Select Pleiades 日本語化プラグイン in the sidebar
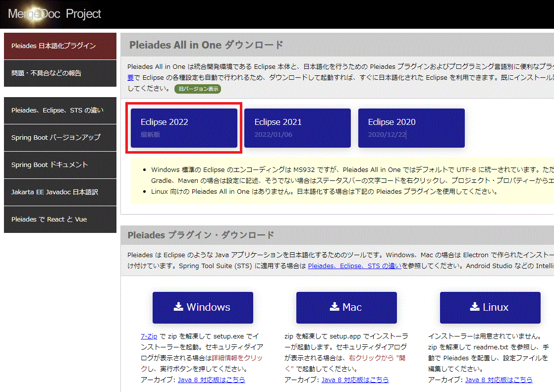The width and height of the screenshot is (554, 392). [59, 46]
